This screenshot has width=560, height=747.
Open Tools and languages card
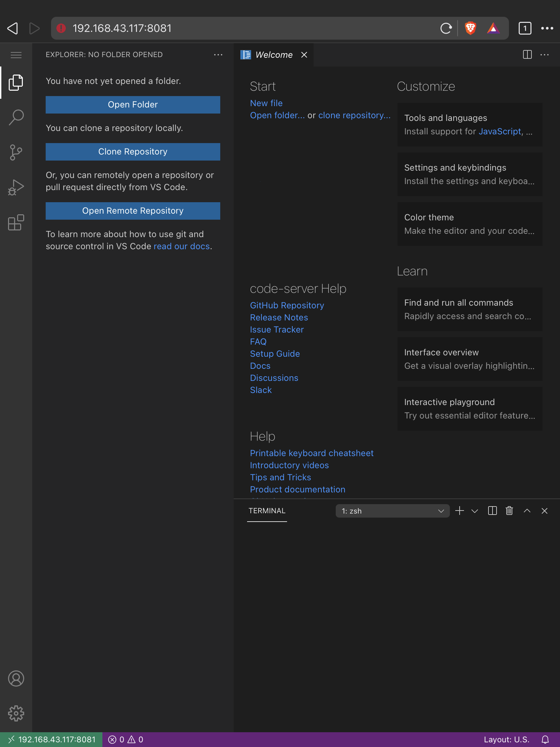[470, 125]
